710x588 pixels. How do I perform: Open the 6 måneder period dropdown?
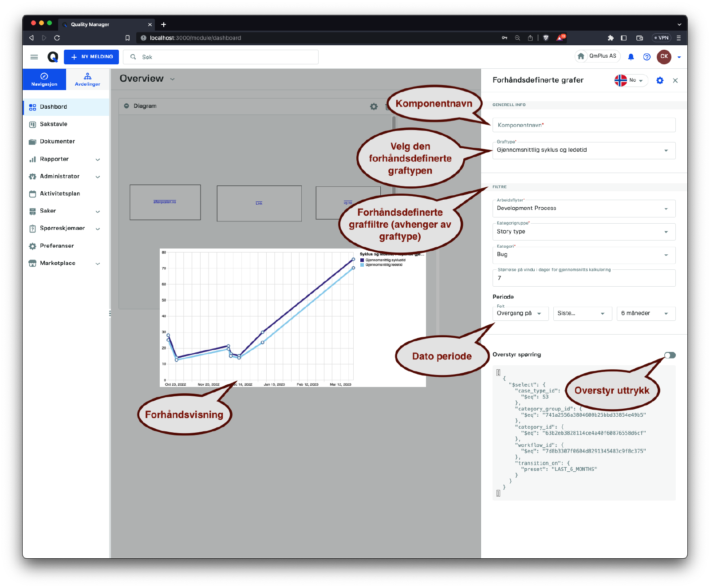click(646, 314)
